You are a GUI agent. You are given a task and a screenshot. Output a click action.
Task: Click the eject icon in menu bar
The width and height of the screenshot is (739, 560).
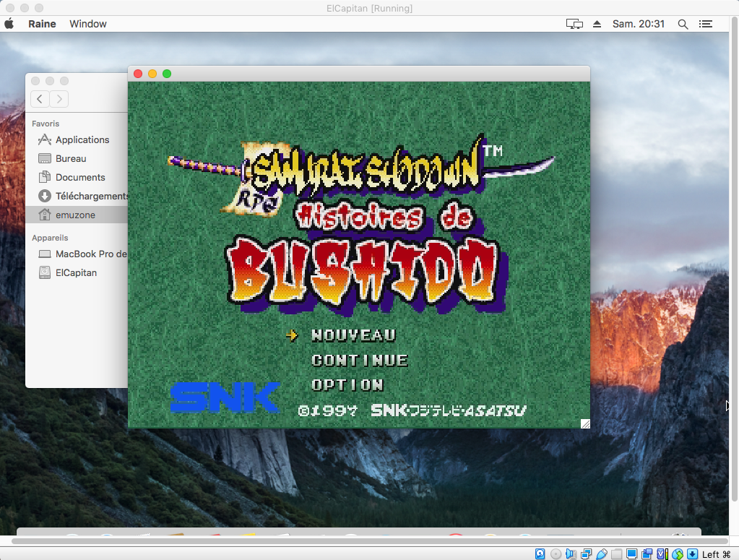point(597,24)
